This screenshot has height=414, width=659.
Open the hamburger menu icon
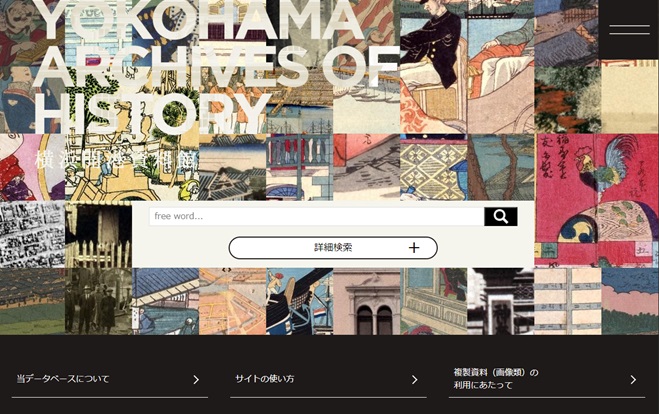629,29
